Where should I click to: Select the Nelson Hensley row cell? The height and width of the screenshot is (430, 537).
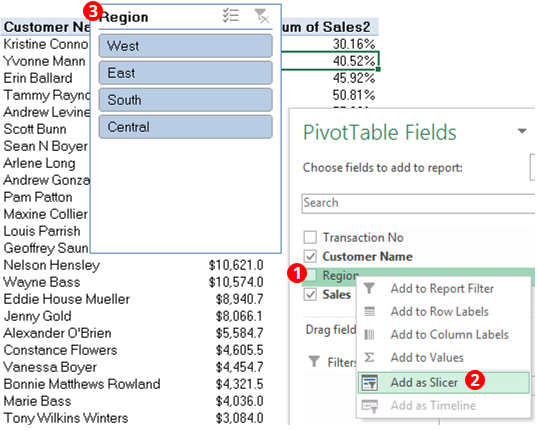pos(52,265)
